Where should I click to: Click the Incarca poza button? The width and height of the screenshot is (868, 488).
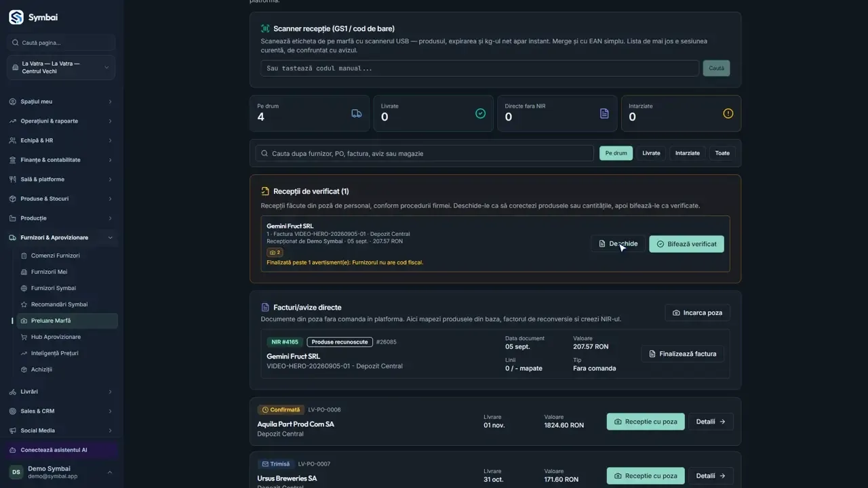coord(697,313)
